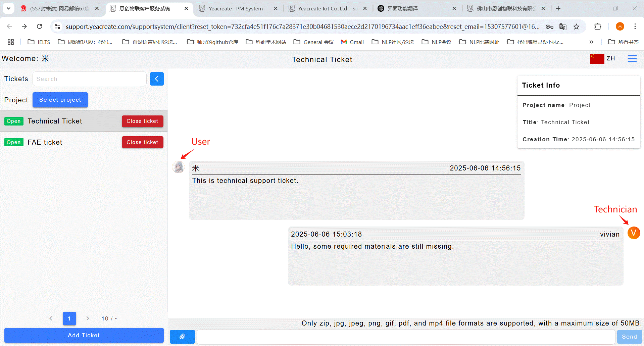Switch language using the ZH flag

pos(602,59)
